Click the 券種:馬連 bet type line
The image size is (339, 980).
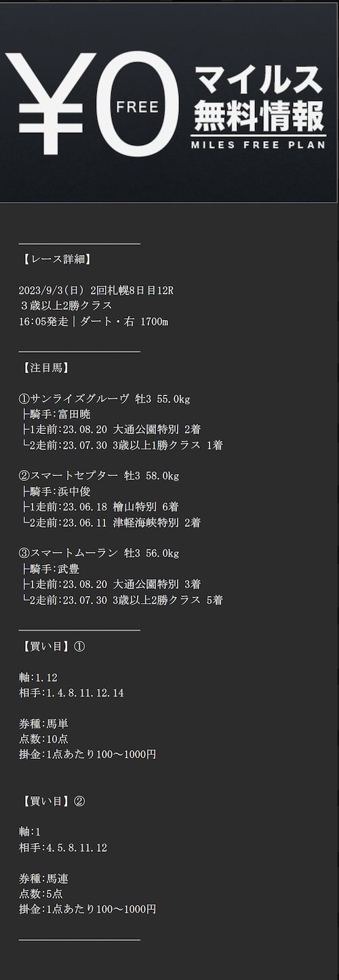44,878
